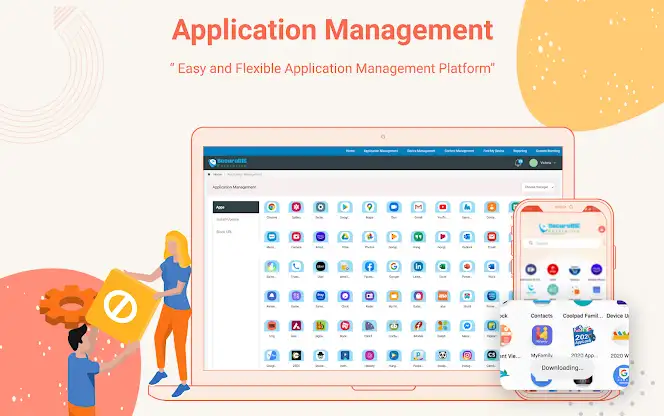Open the MyFamily app on phone popup
This screenshot has height=416, width=664.
tap(542, 336)
